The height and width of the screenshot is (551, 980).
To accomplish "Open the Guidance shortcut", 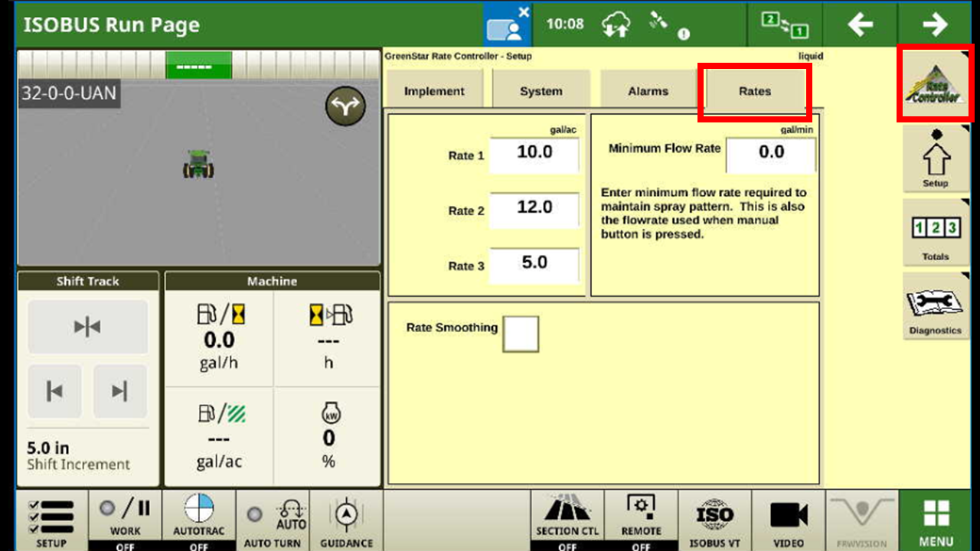I will (x=346, y=520).
